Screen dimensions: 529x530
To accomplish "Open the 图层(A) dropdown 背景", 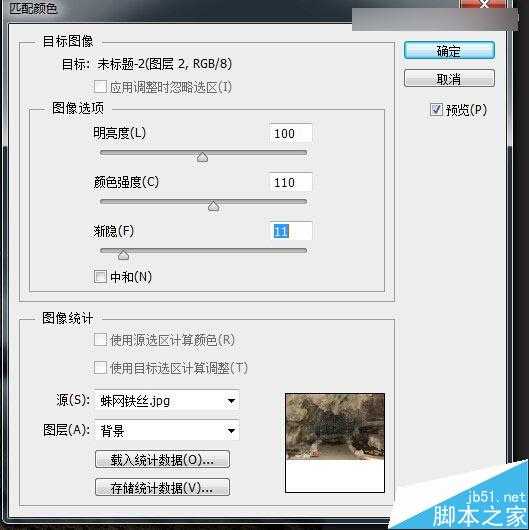I will point(167,431).
